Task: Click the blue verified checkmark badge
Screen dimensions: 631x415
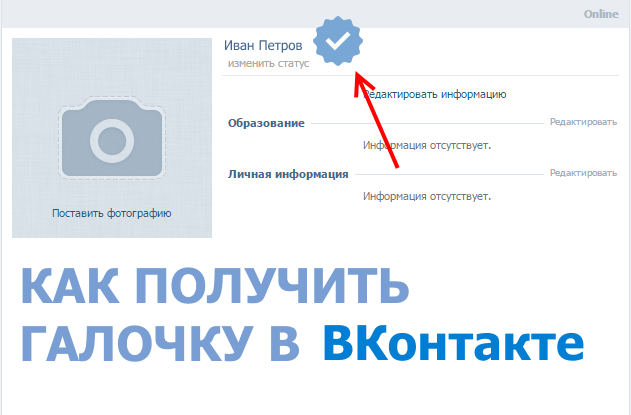Action: (x=338, y=41)
